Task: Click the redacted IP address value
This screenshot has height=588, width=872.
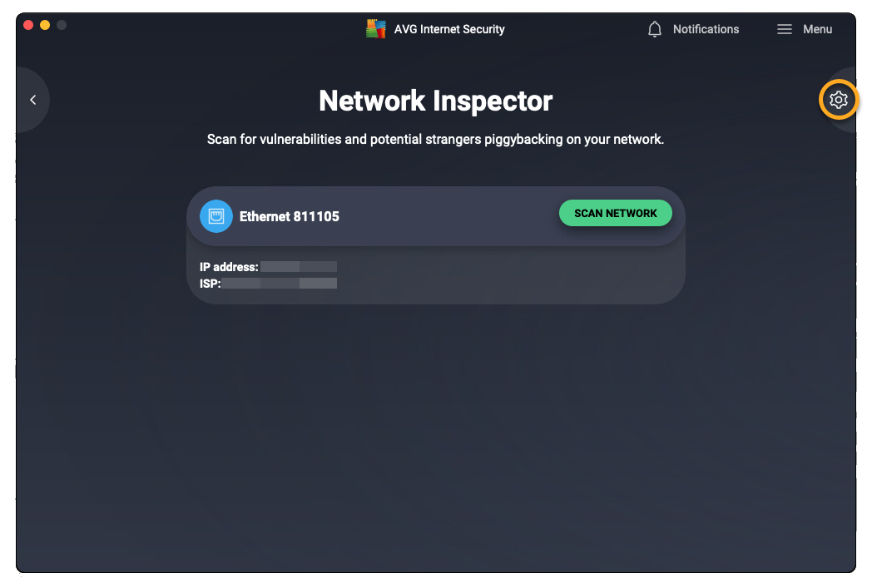Action: [299, 267]
